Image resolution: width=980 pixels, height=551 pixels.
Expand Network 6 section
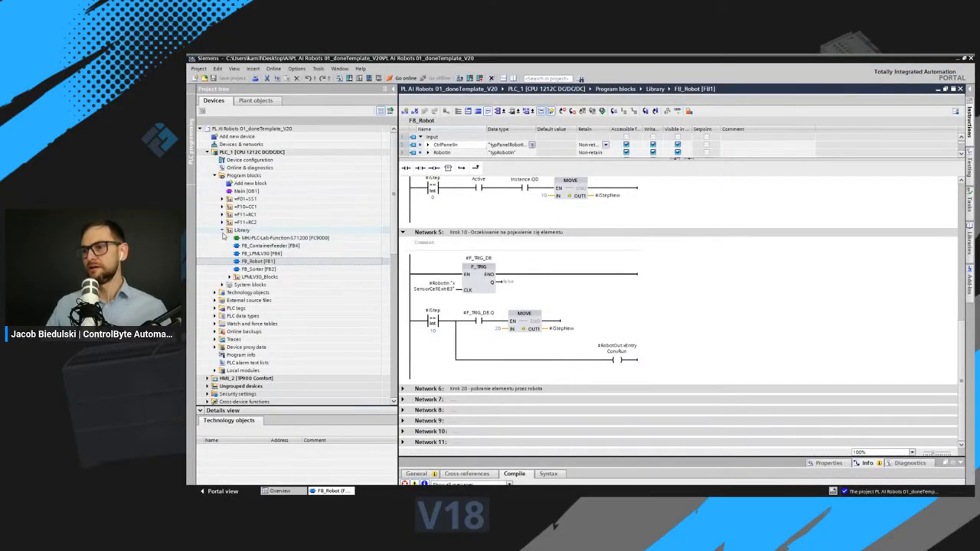[403, 389]
